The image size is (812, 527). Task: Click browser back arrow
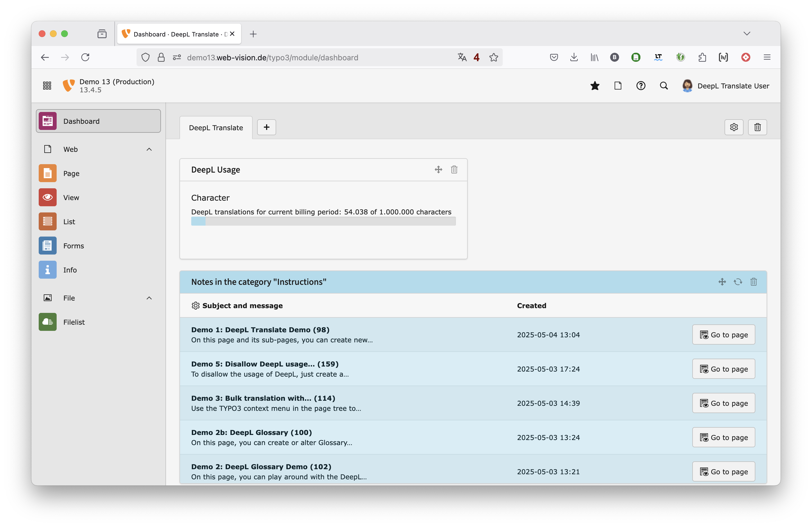click(45, 57)
